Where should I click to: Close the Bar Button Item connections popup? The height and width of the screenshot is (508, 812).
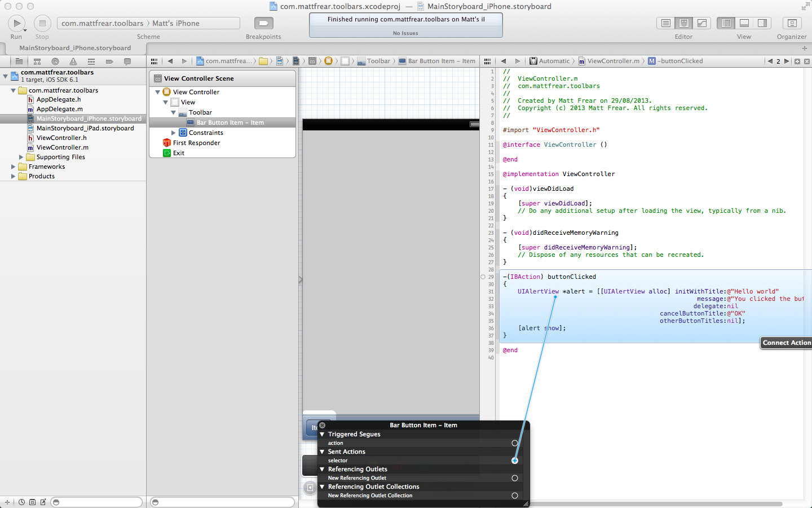322,425
